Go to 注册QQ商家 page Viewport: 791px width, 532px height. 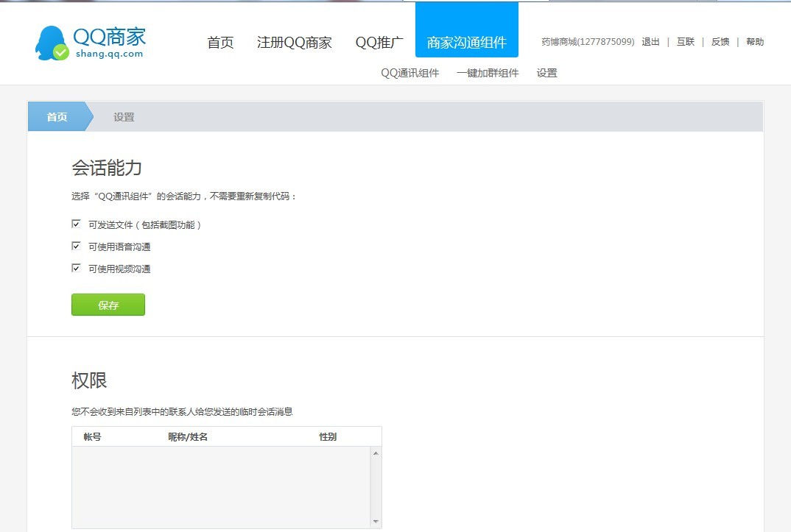[294, 43]
